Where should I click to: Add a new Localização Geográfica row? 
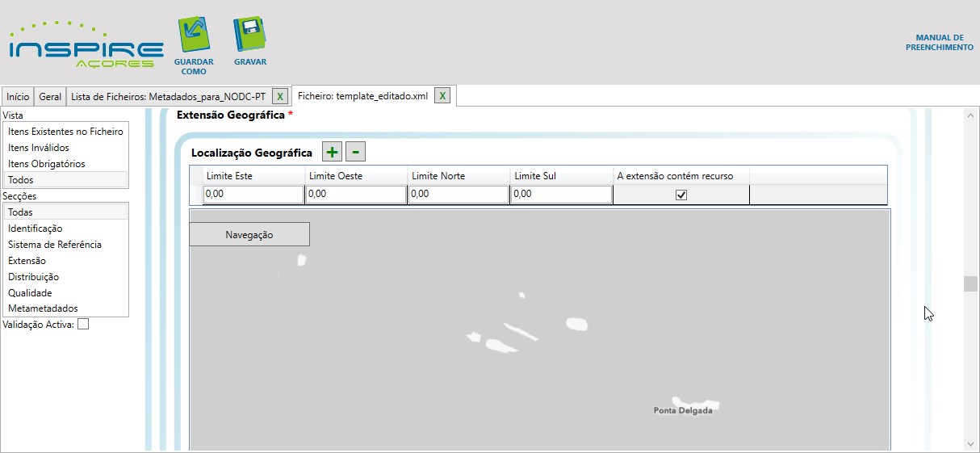pyautogui.click(x=332, y=152)
